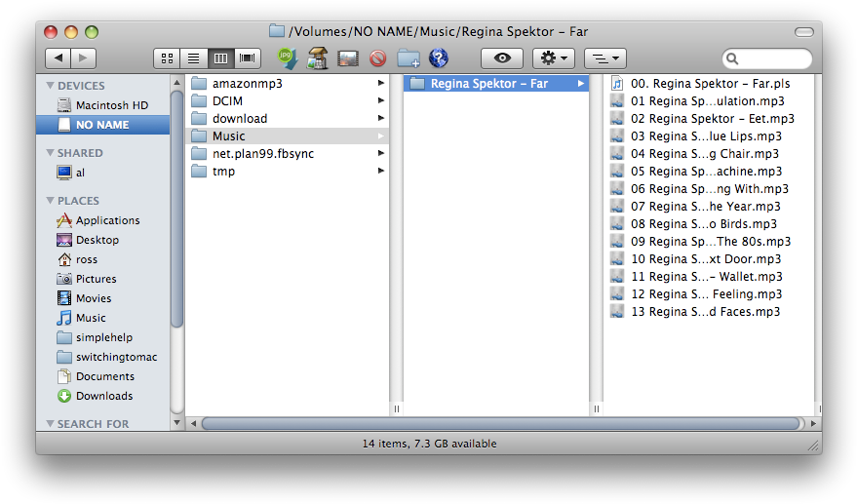Screen dimensions: 857x504
Task: Open ross home folder in sidebar
Action: 102,259
